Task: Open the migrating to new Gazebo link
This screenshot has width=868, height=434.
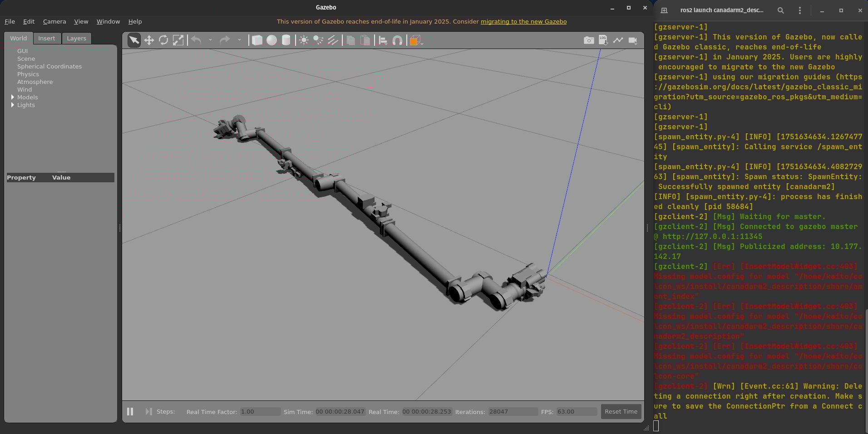Action: click(x=523, y=21)
